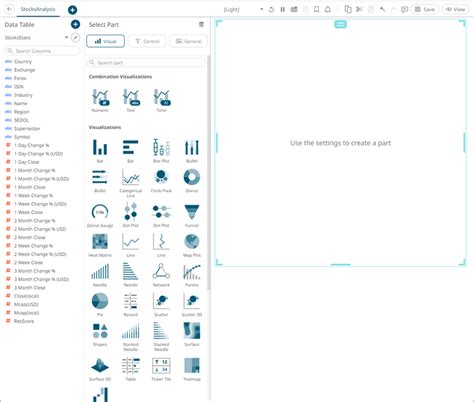This screenshot has height=402, width=474.
Task: Choose the Surface 3D visualization
Action: (100, 369)
